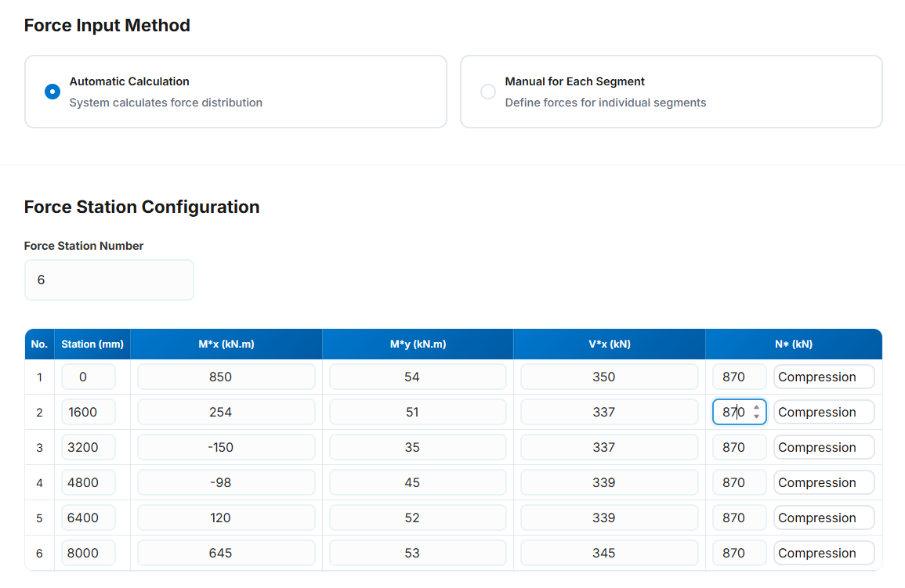
Task: Click the V*x (kN) column header
Action: [x=609, y=344]
